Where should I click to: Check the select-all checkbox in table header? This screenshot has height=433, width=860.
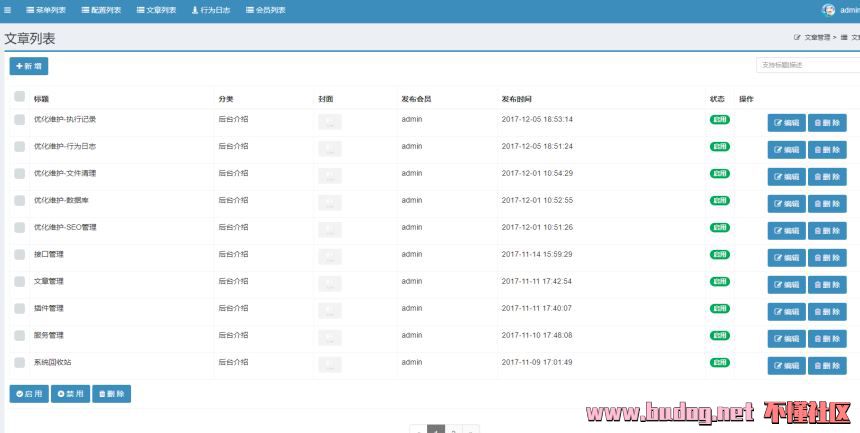point(20,97)
